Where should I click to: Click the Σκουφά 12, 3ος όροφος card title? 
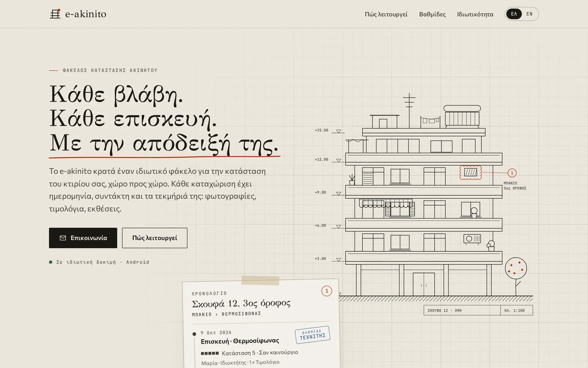[x=241, y=304]
